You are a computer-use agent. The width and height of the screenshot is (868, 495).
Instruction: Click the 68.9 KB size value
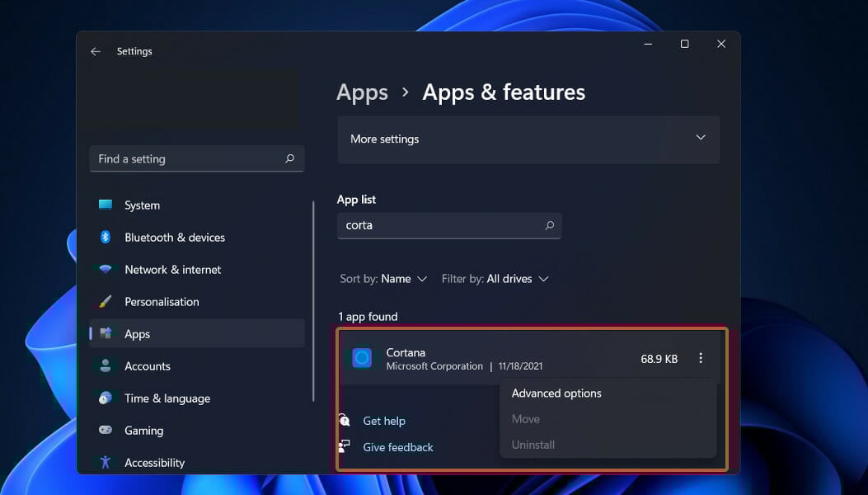[x=659, y=359]
